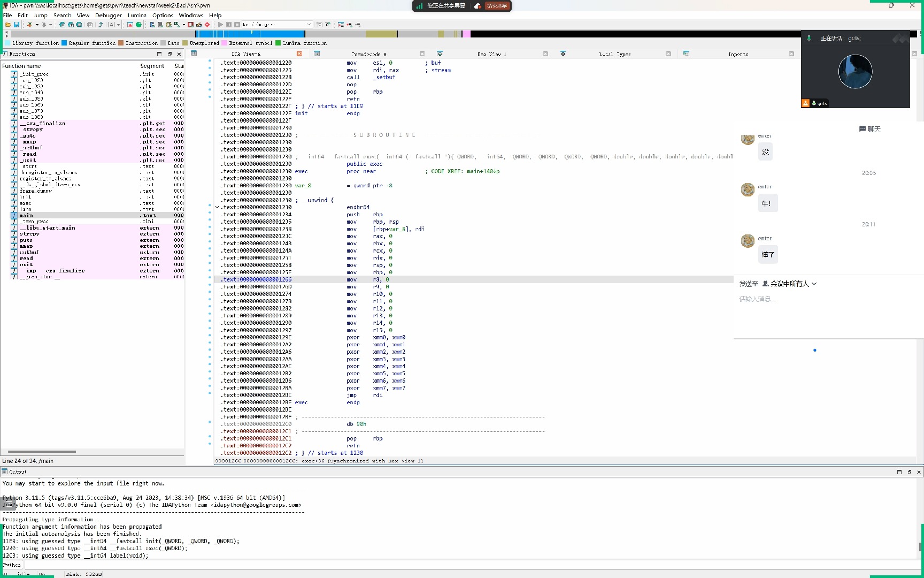Click the External symbol legend color swatch
This screenshot has height=578, width=924.
tap(225, 43)
